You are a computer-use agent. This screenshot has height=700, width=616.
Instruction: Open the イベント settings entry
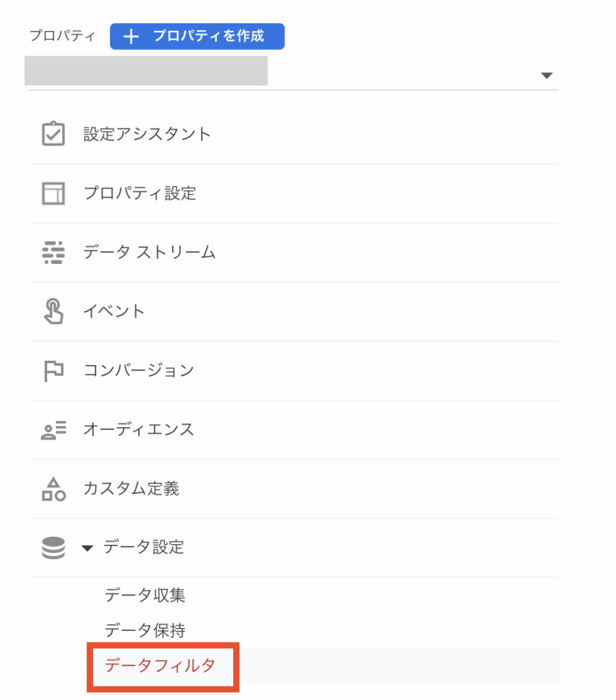click(114, 312)
